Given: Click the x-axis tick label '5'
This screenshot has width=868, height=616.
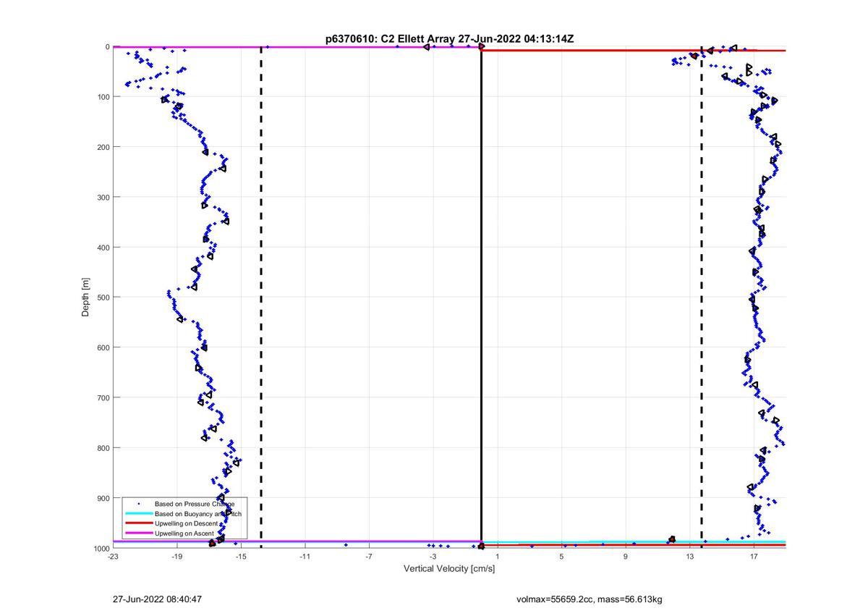Looking at the screenshot, I should coord(561,557).
